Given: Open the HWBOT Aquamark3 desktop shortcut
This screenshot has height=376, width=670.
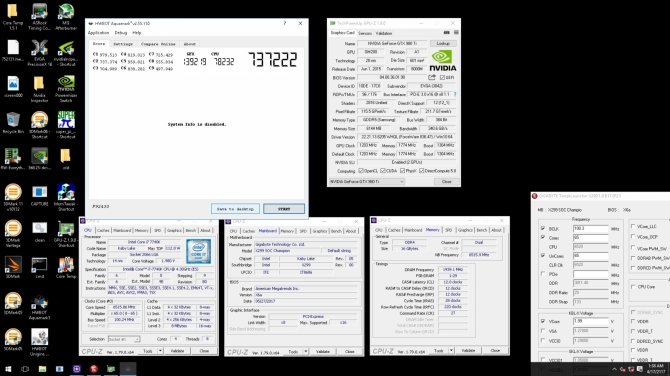Looking at the screenshot, I should tap(39, 307).
